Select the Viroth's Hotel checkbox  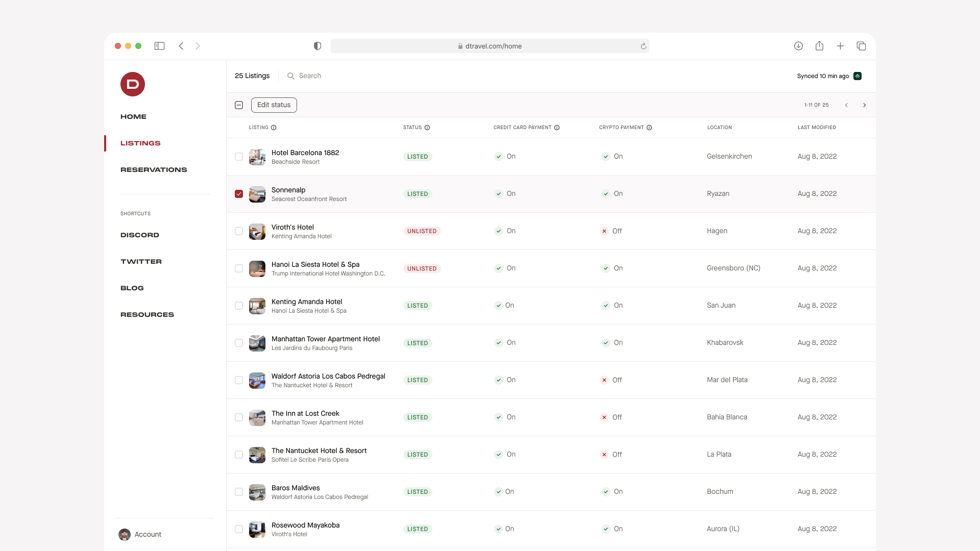tap(239, 231)
